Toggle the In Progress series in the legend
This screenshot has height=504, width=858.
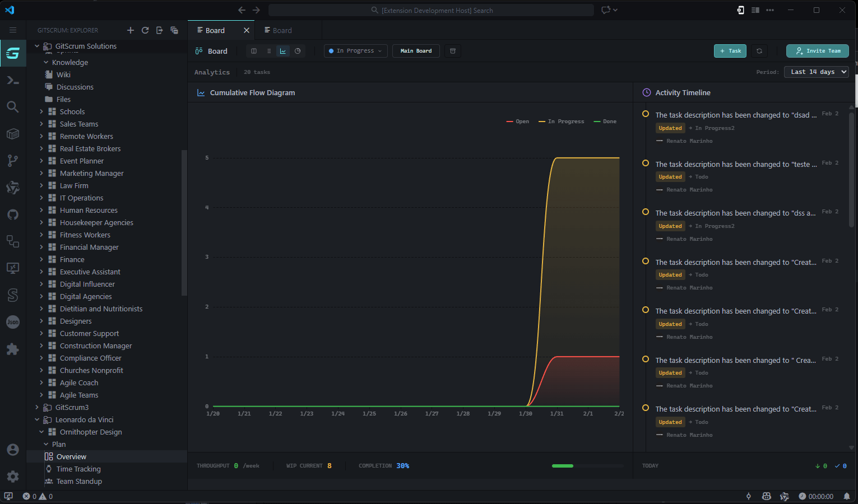tap(561, 121)
